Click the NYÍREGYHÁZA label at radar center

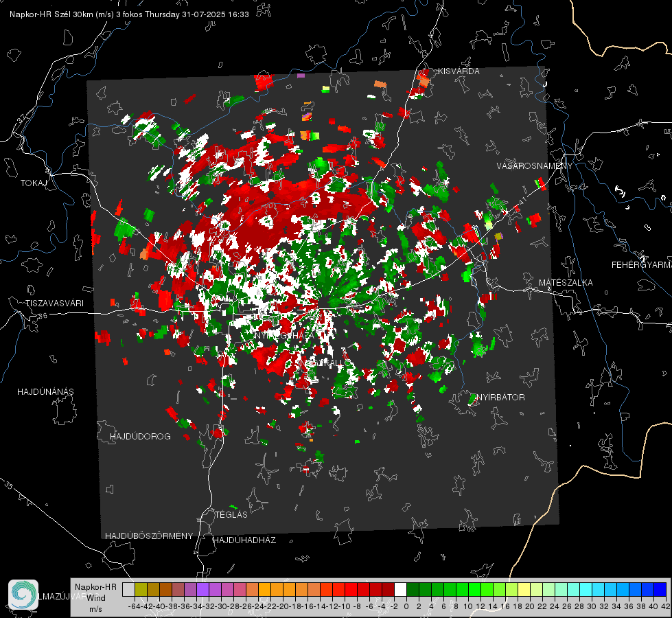click(283, 335)
